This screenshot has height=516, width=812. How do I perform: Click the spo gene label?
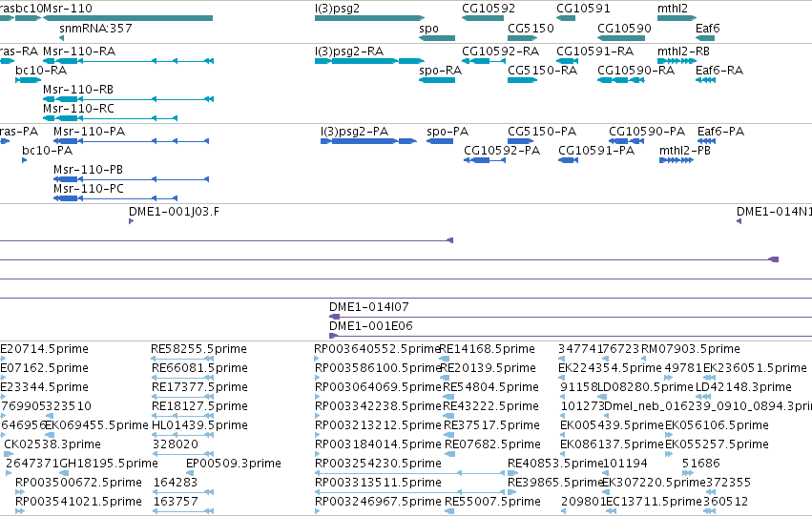(428, 29)
